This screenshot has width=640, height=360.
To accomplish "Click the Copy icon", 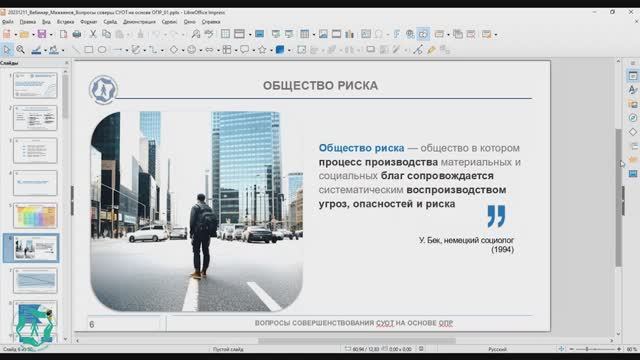I will (106, 34).
